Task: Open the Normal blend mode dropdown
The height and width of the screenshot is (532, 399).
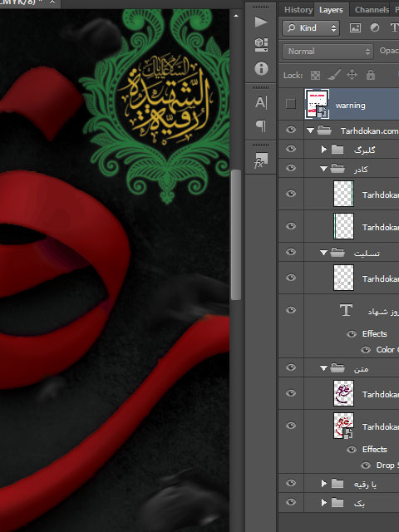Action: coord(328,52)
